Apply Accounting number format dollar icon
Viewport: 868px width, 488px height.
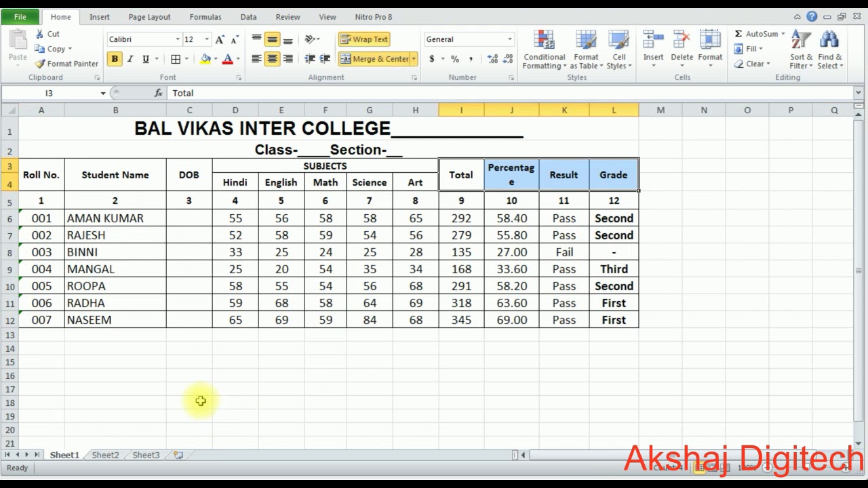point(431,59)
